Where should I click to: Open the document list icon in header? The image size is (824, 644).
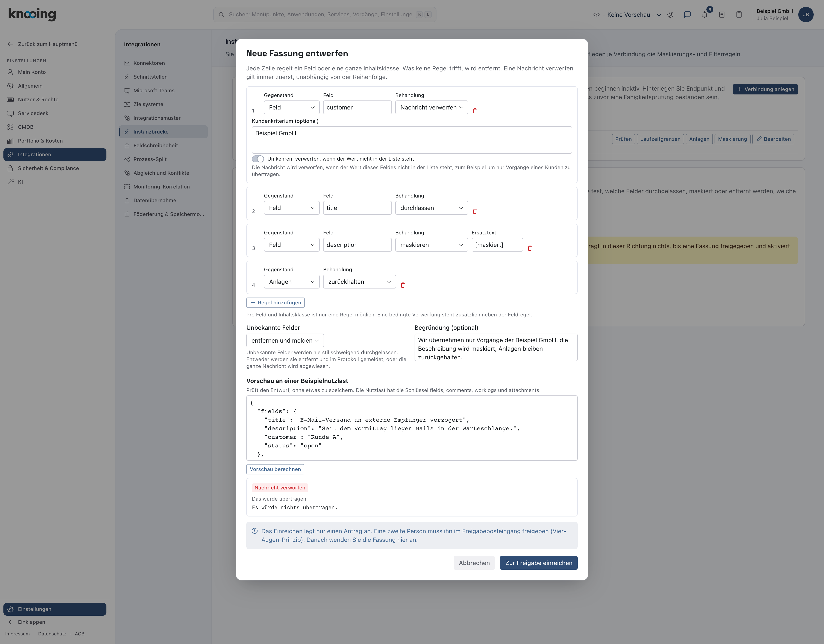point(722,15)
